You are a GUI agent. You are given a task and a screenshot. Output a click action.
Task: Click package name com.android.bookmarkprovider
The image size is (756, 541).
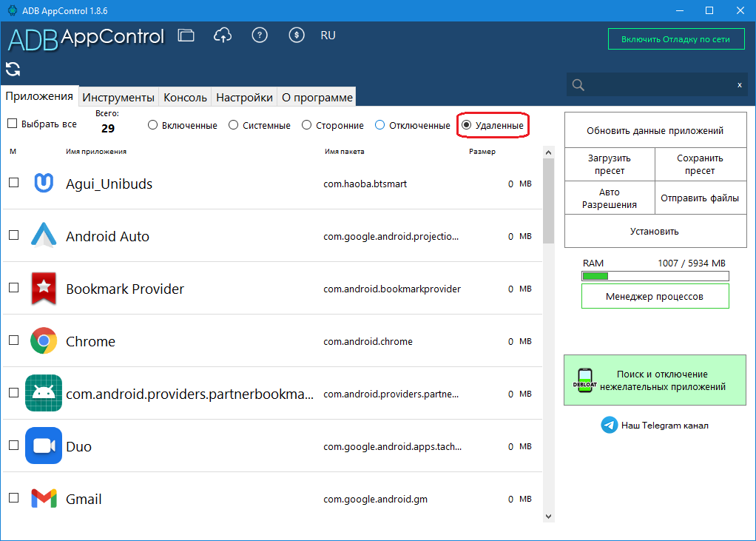[392, 289]
